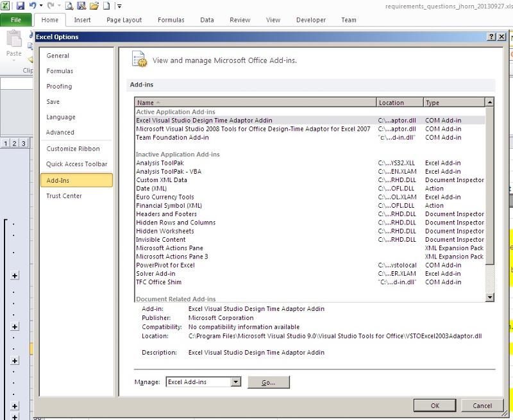Click the Go... button
Viewport: 513px width, 420px height.
click(269, 382)
